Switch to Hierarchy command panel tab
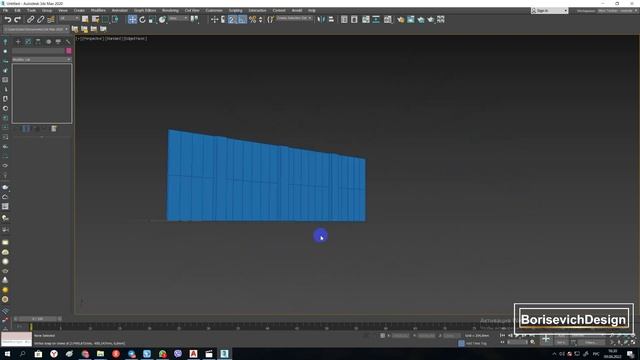 click(38, 42)
